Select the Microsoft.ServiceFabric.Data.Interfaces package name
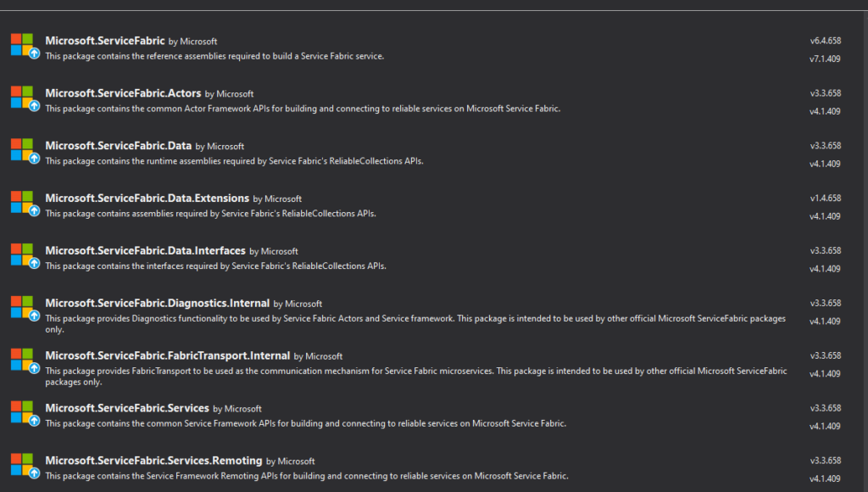The height and width of the screenshot is (492, 868). 145,251
